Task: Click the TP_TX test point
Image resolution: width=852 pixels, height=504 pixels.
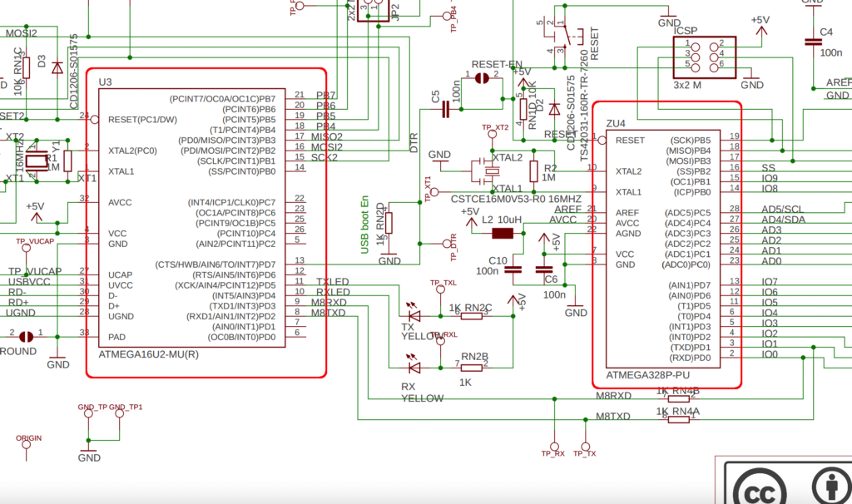Action: (585, 448)
